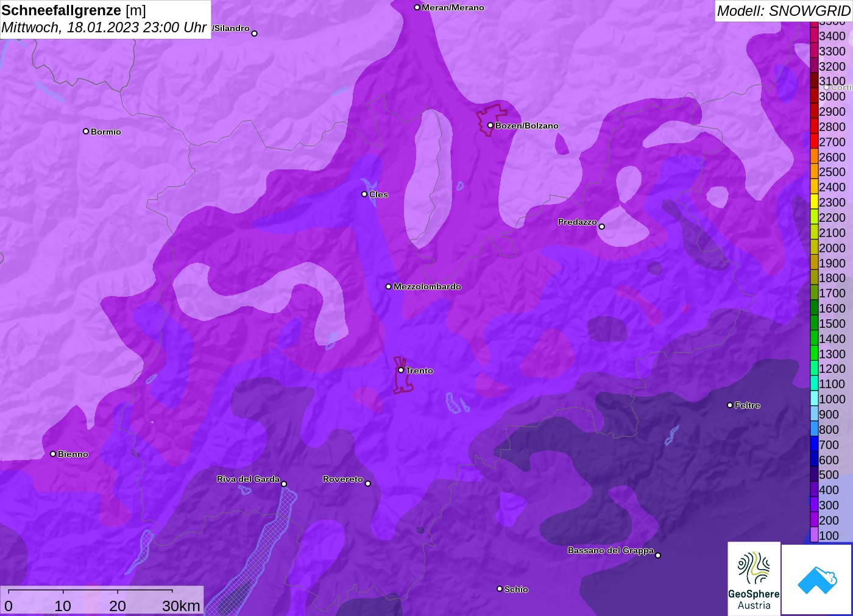Click the Schneefallgrenze [m] title

click(74, 10)
